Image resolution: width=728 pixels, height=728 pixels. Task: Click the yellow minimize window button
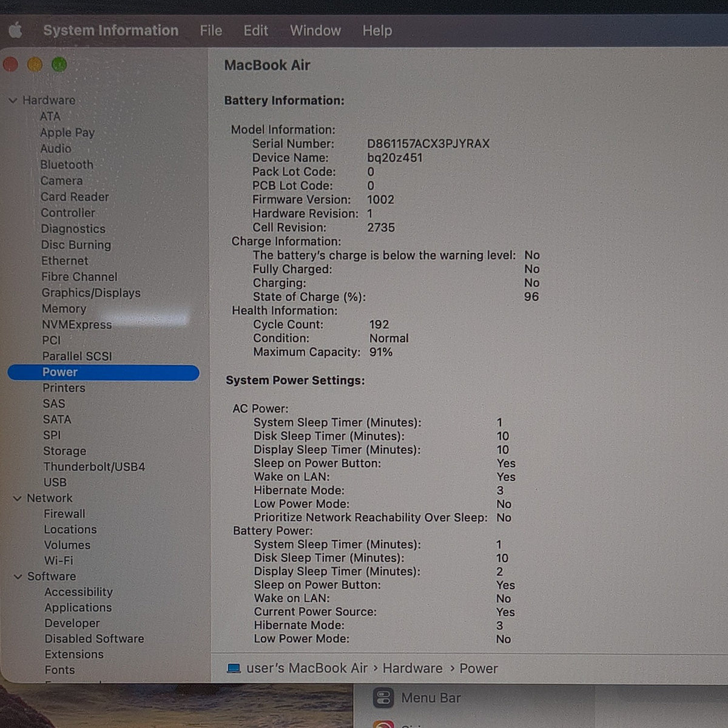(x=35, y=64)
